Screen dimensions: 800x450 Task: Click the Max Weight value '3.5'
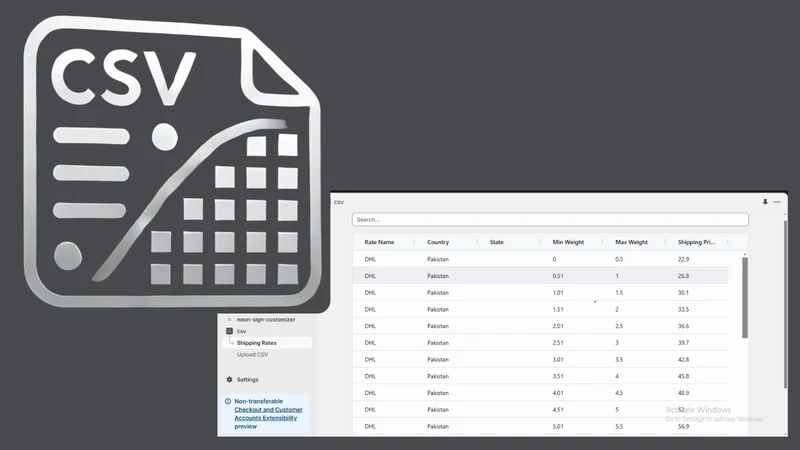619,360
